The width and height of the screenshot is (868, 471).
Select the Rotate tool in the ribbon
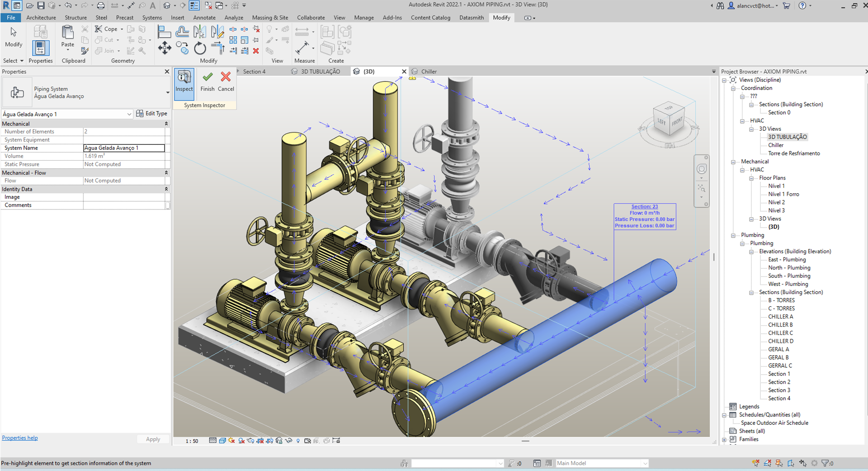[200, 48]
